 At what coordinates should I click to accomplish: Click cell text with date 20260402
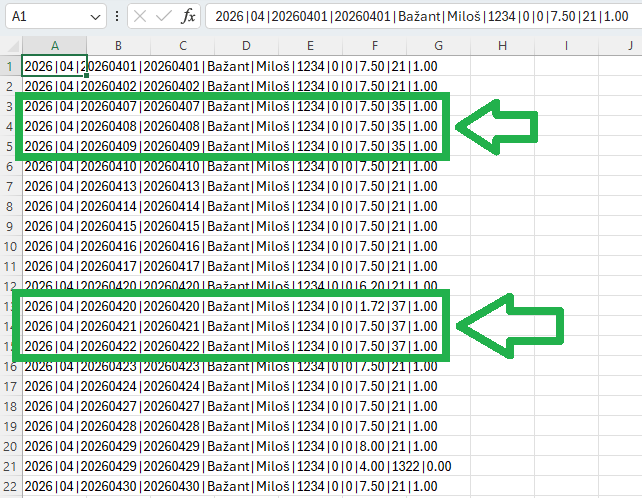[231, 86]
